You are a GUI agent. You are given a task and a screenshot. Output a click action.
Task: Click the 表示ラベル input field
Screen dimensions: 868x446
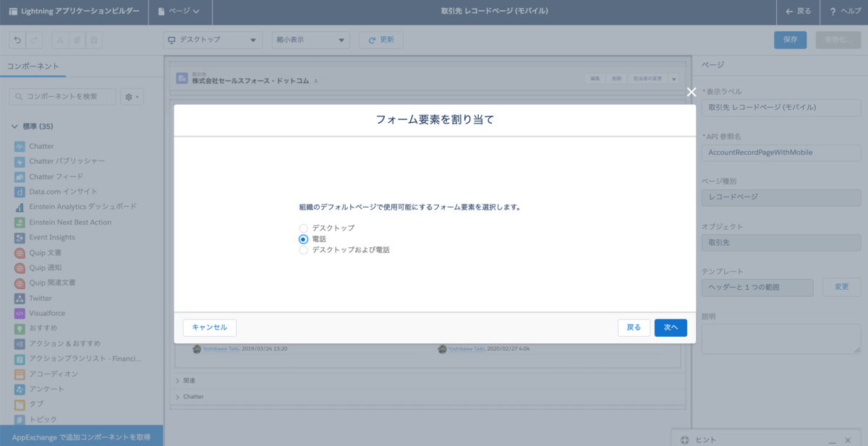[x=781, y=108]
